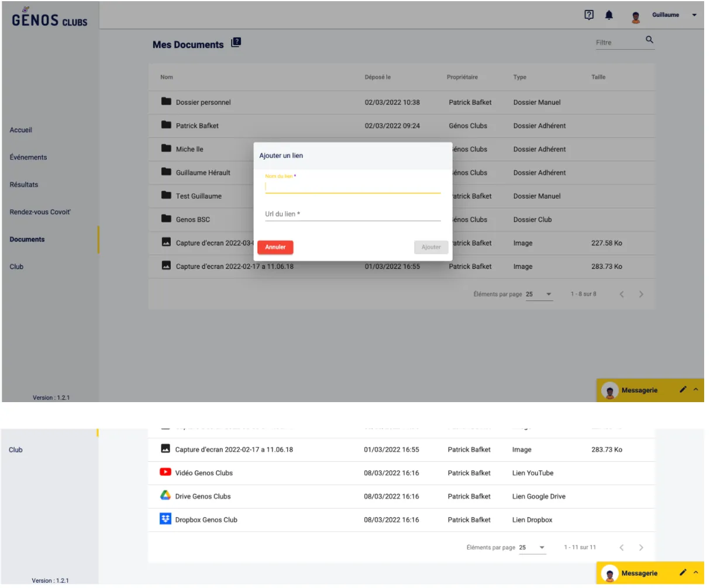The height and width of the screenshot is (588, 710).
Task: Expand the Guillaume user account menu
Action: tap(694, 15)
